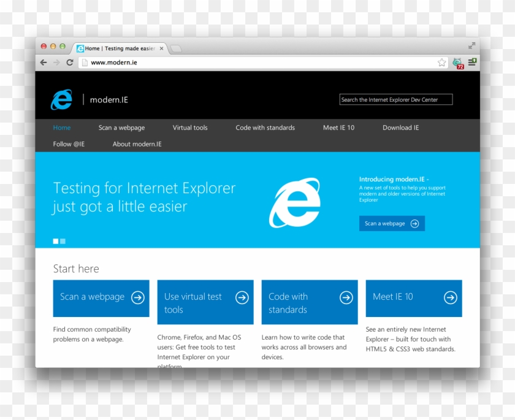Bookmark the page with the star icon
Viewport: 515px width, 420px height.
(x=441, y=62)
